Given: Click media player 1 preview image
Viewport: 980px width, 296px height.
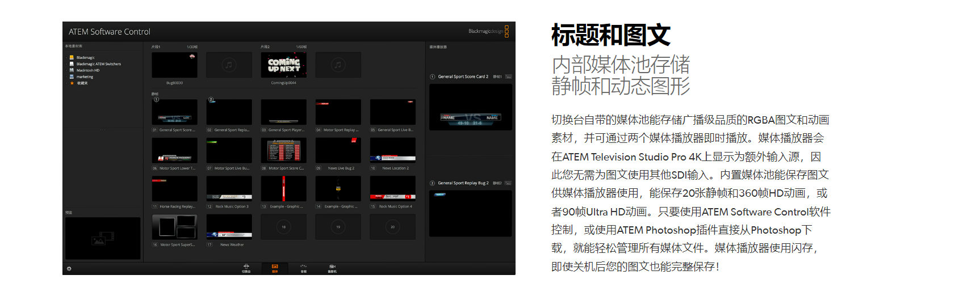Looking at the screenshot, I should coord(471,107).
